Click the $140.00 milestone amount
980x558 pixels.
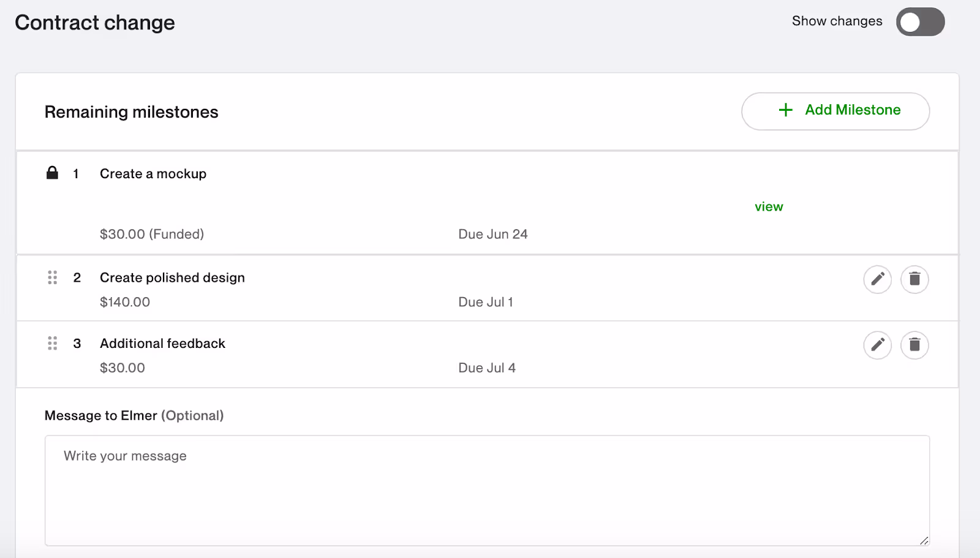pos(125,302)
